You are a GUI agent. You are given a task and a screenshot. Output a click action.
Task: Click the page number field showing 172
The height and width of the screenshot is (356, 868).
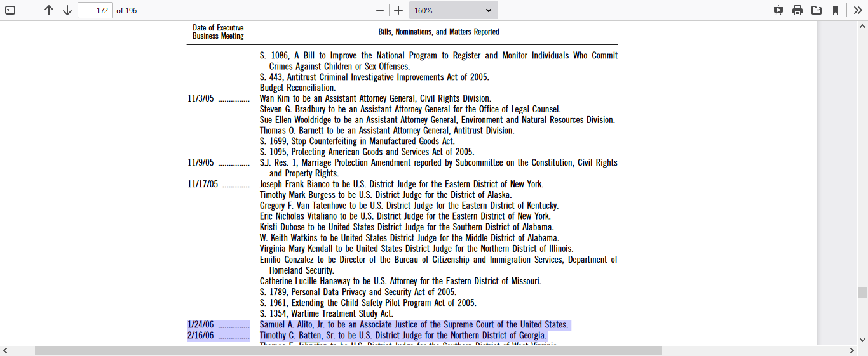(x=95, y=10)
